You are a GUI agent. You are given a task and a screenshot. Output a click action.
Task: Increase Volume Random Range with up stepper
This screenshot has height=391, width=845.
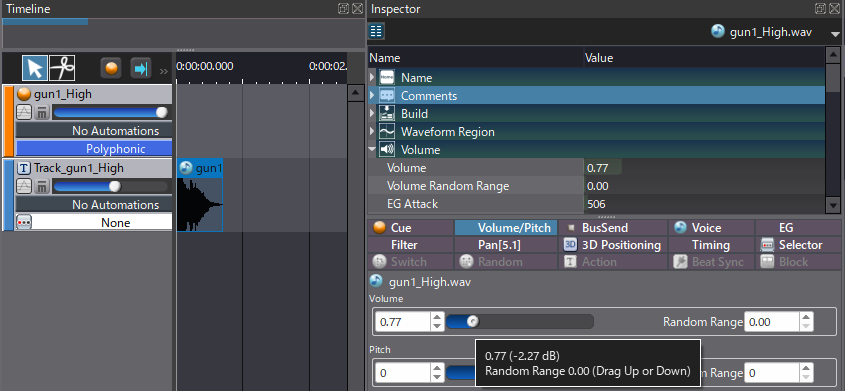click(x=806, y=317)
